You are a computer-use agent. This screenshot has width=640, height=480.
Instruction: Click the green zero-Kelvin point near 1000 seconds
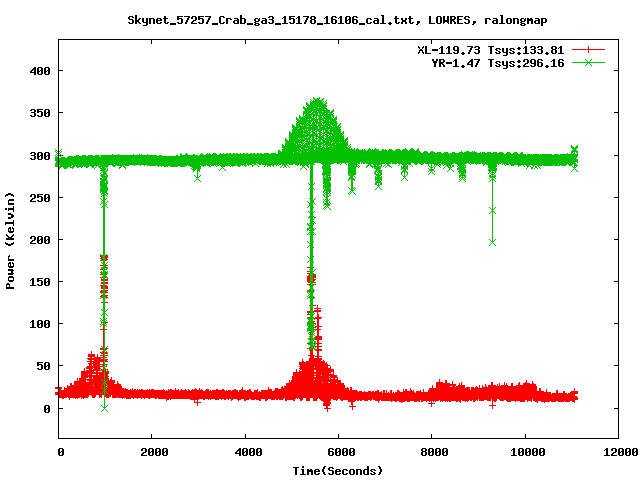point(104,408)
